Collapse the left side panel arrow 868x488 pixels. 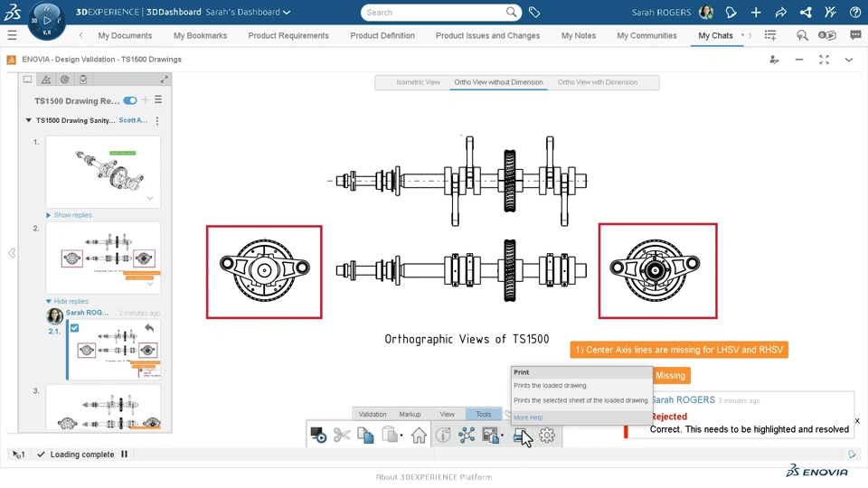click(12, 253)
